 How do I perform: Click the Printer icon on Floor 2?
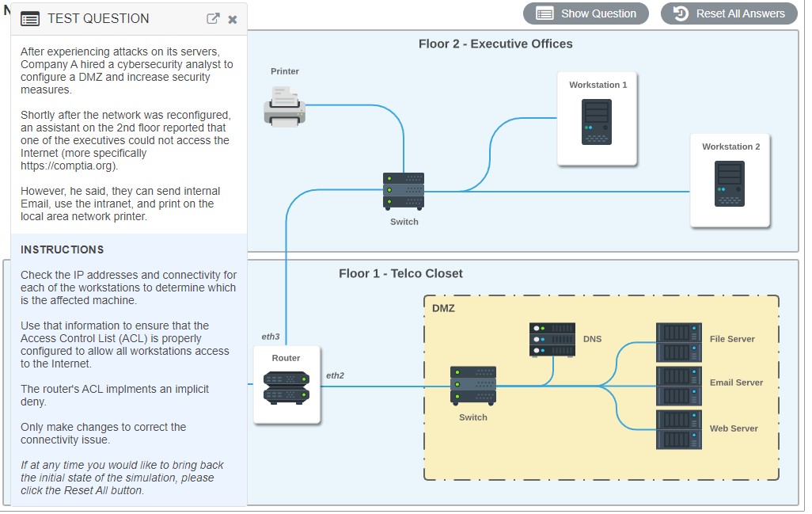click(x=284, y=107)
